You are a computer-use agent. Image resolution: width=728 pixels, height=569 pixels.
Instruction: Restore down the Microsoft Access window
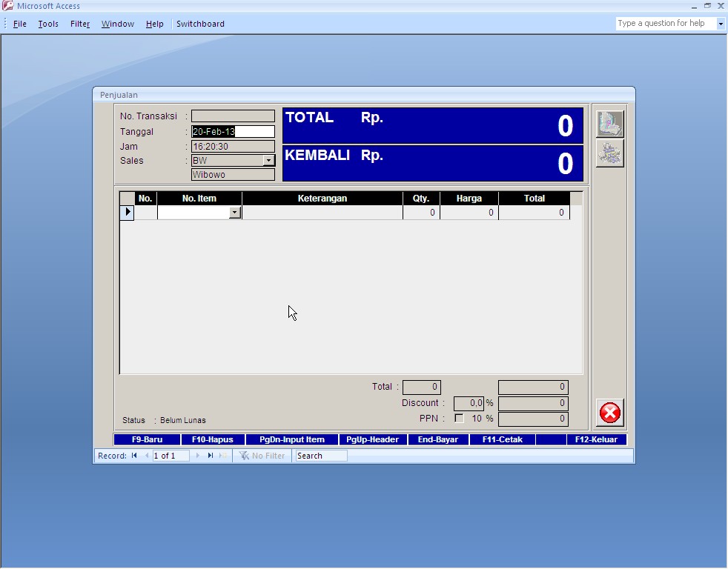tap(707, 6)
